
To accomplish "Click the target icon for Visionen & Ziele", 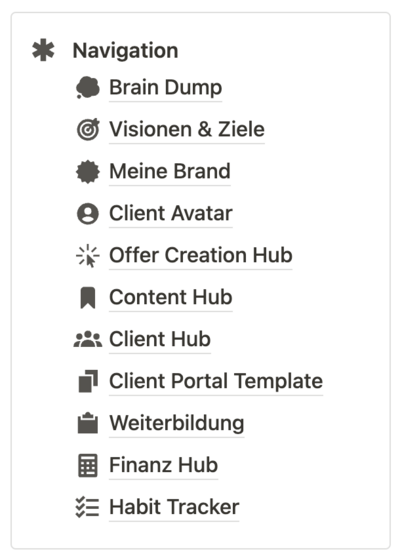I will 88,129.
